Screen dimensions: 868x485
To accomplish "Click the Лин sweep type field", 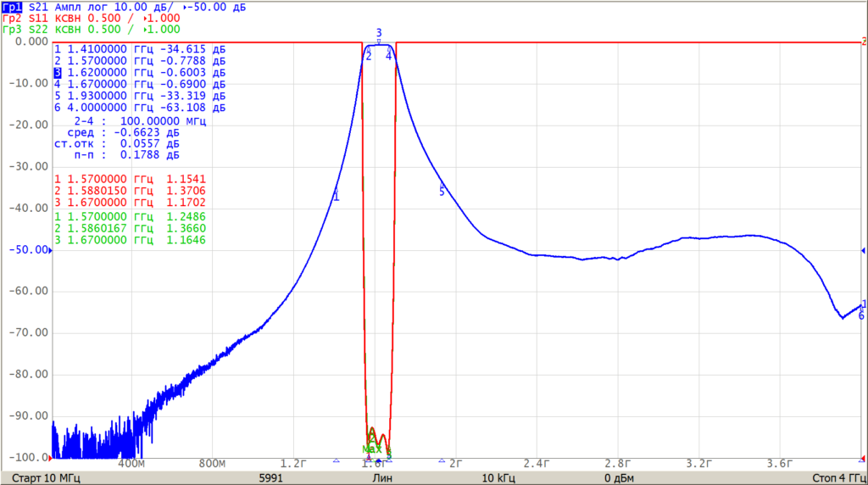I will pyautogui.click(x=382, y=478).
